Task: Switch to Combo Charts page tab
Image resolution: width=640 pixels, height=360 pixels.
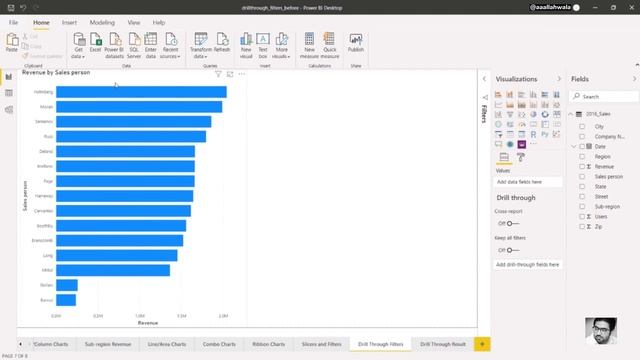Action: (x=219, y=344)
